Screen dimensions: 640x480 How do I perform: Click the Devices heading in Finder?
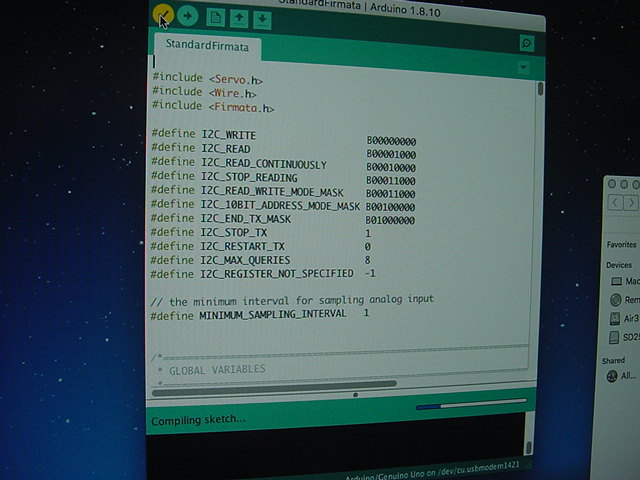pyautogui.click(x=619, y=265)
